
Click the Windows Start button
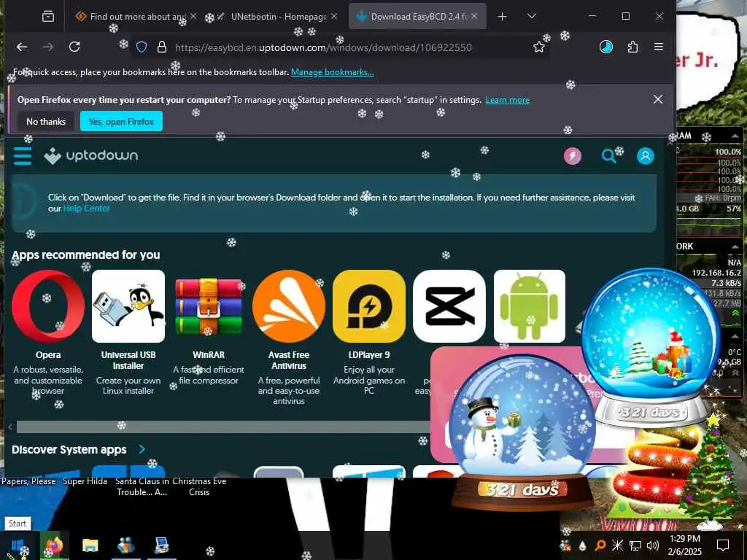(18, 545)
